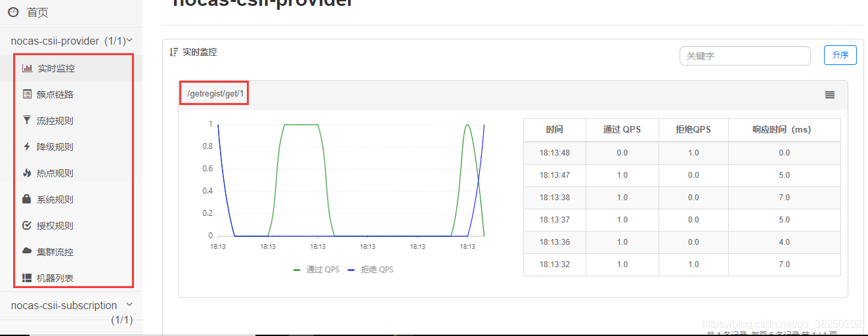Open the 首页 home menu item
868x336 pixels.
click(37, 12)
